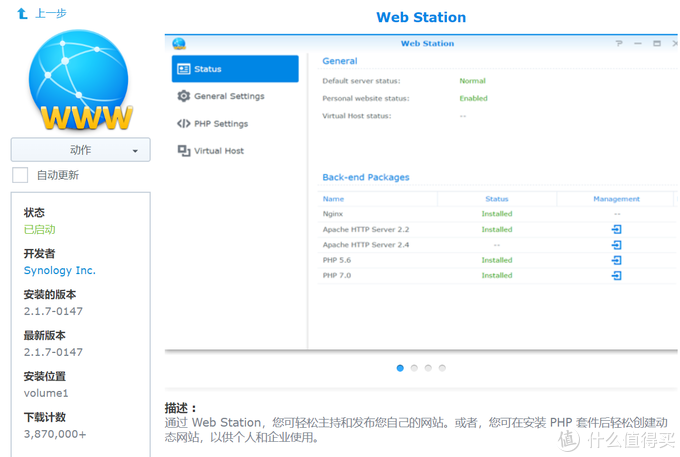
Task: Click the code brackets icon beside PHP Settings
Action: [x=183, y=124]
